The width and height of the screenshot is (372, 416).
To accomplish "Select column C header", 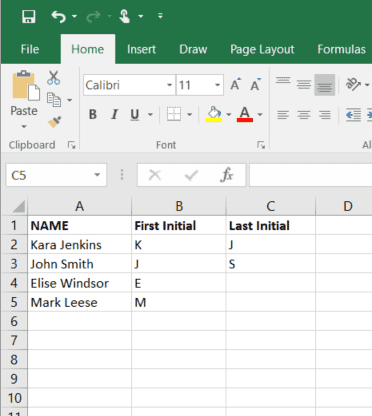I will click(x=270, y=206).
